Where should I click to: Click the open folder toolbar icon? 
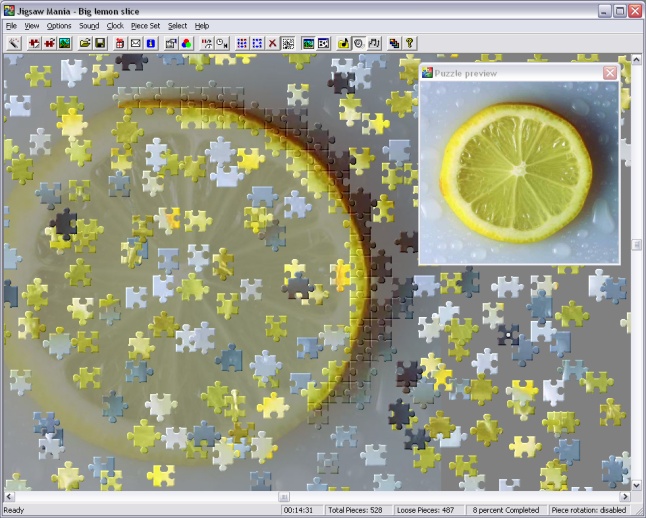click(85, 43)
